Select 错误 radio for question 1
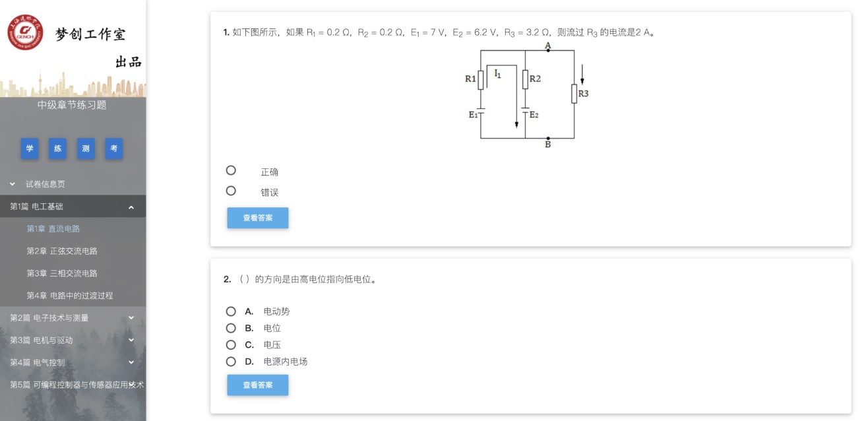868x421 pixels. (x=231, y=191)
